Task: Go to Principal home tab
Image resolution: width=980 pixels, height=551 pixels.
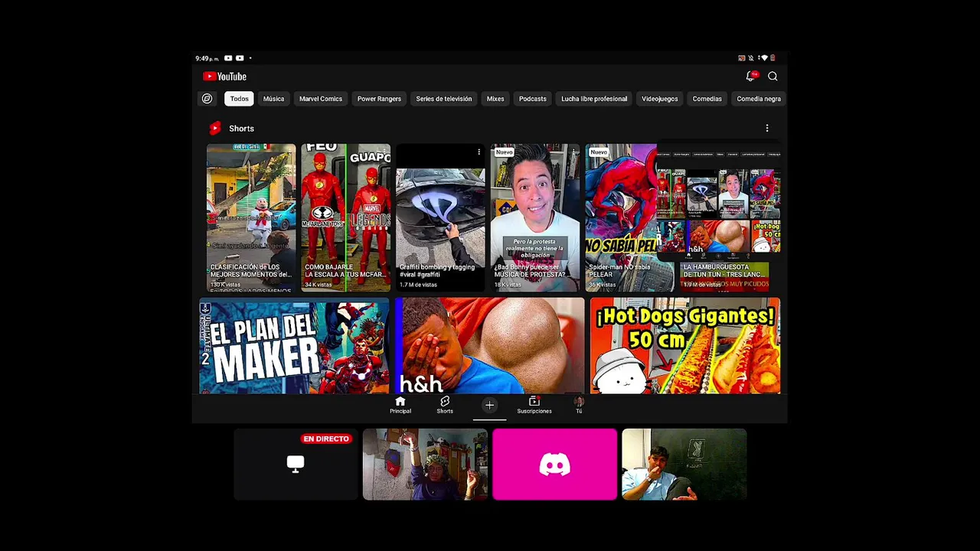Action: [x=400, y=405]
